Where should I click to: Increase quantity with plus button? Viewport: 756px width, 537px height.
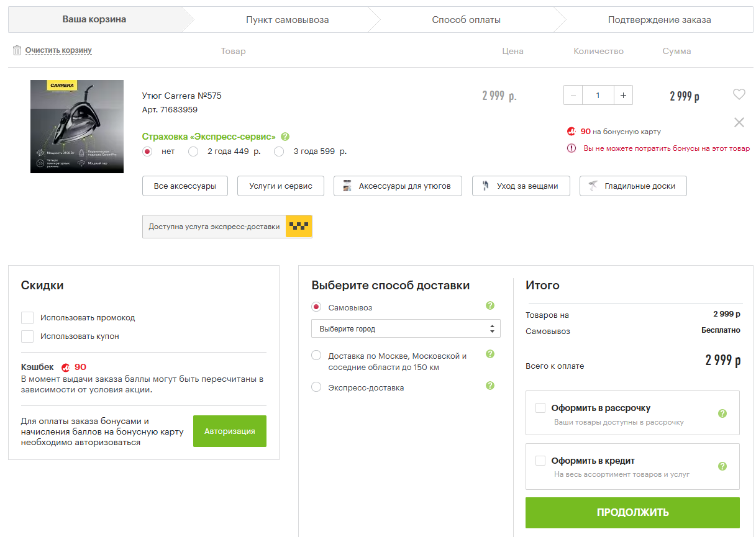coord(623,95)
